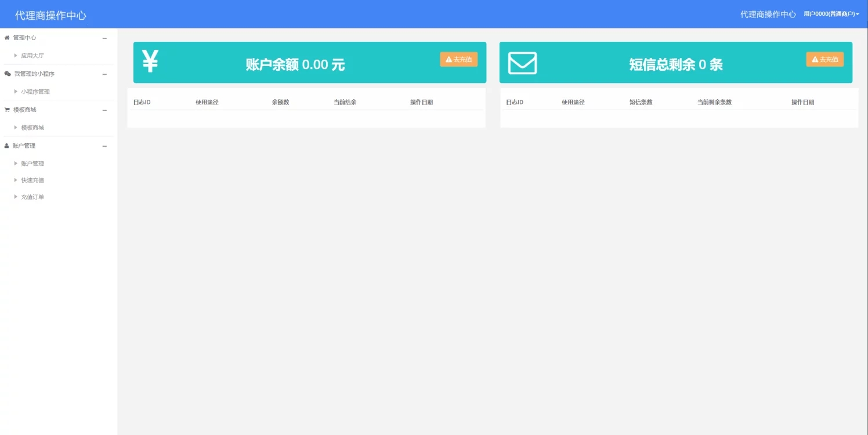
Task: Open the 用户00000 user dropdown menu
Action: (x=831, y=14)
